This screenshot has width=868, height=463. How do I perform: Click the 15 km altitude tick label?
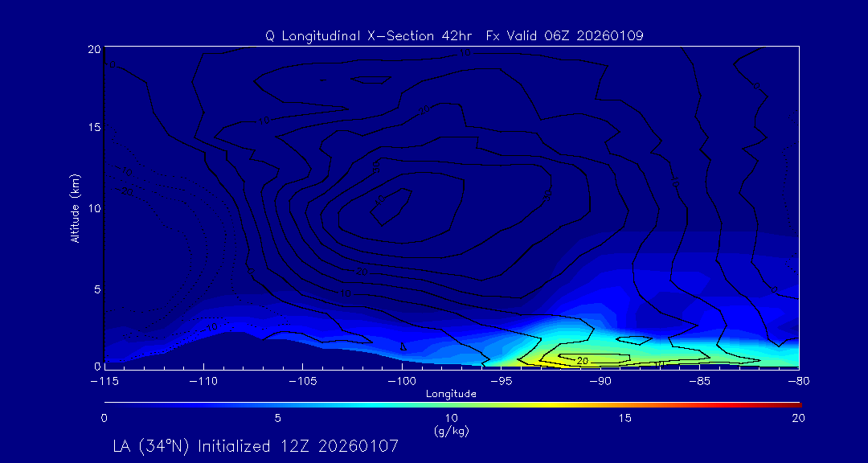(x=92, y=128)
